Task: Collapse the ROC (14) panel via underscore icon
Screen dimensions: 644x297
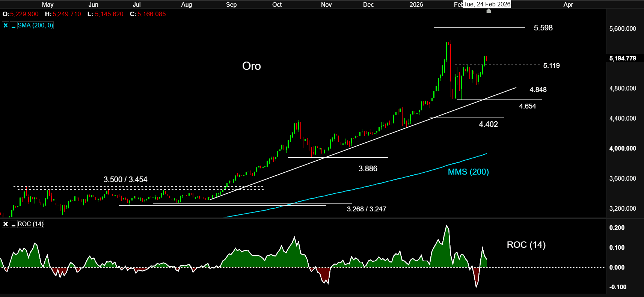Action: tap(14, 224)
